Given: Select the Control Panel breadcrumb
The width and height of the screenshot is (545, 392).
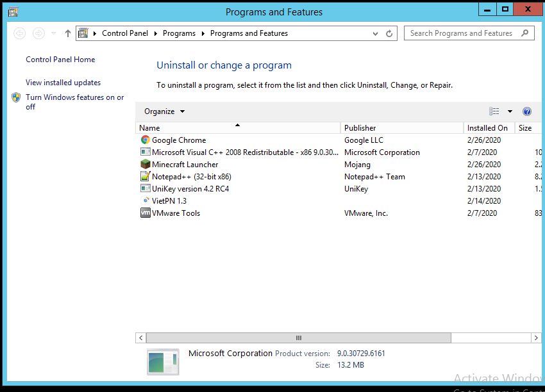Looking at the screenshot, I should tap(125, 33).
